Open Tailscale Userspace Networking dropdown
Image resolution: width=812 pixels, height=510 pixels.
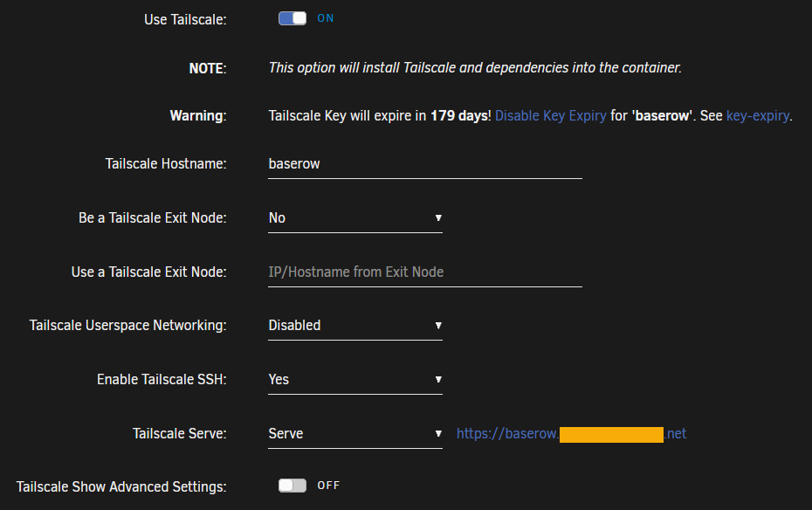[x=355, y=326]
